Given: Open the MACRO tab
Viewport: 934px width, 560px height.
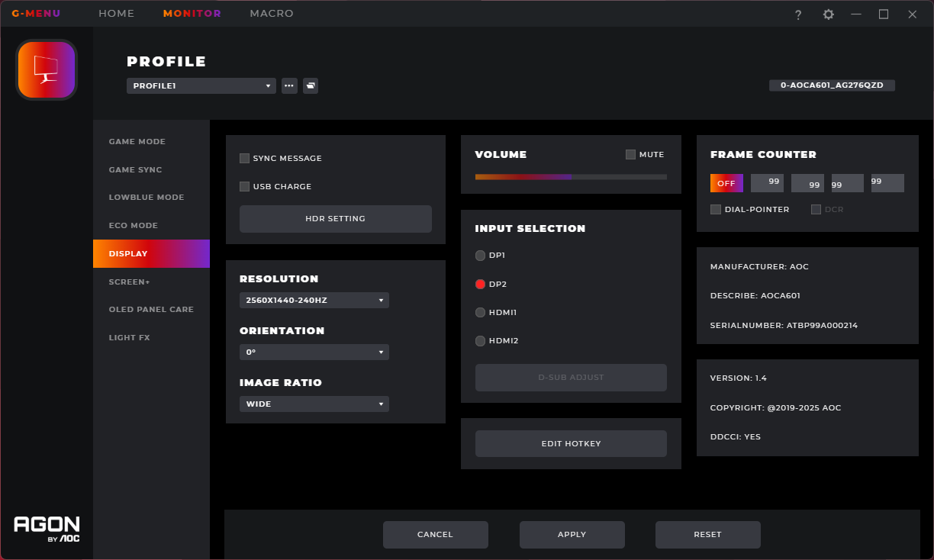Looking at the screenshot, I should coord(272,14).
